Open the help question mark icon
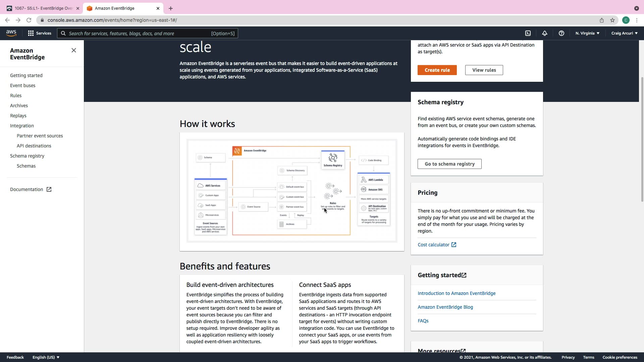The image size is (644, 362). (x=561, y=33)
